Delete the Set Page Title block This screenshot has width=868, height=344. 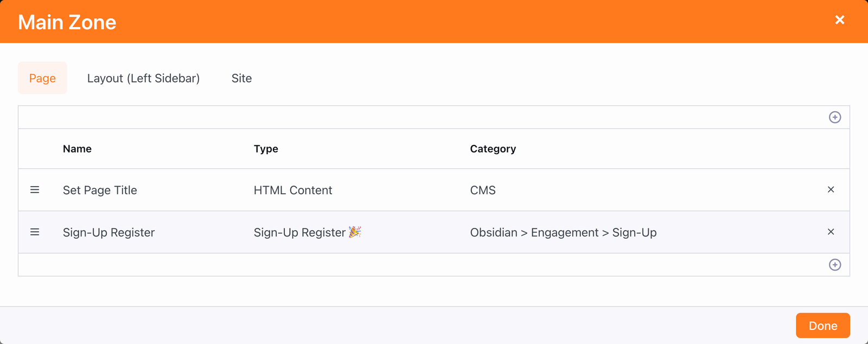pos(831,190)
